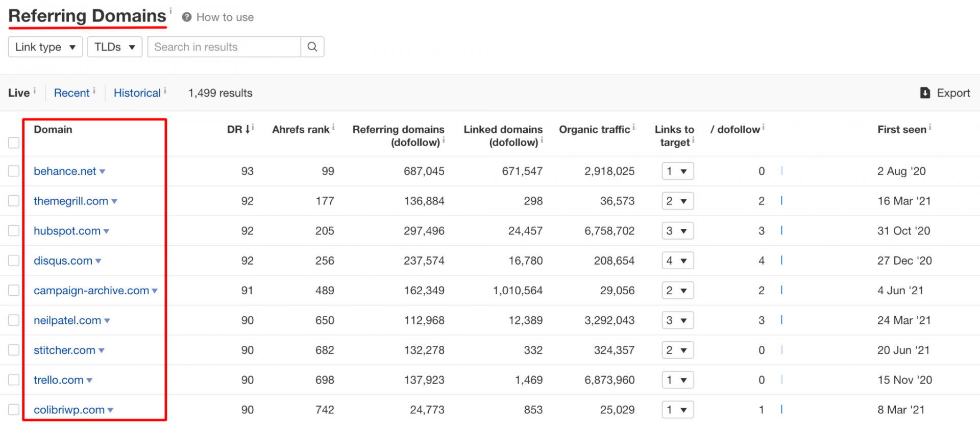Viewport: 980px width, 424px height.
Task: Click the dofollow bar for neilpatel.com
Action: (781, 320)
